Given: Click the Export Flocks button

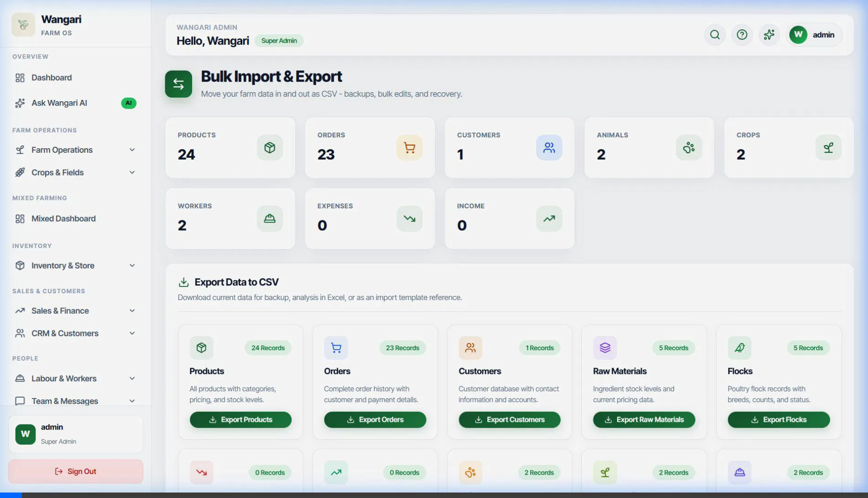Looking at the screenshot, I should pos(779,420).
